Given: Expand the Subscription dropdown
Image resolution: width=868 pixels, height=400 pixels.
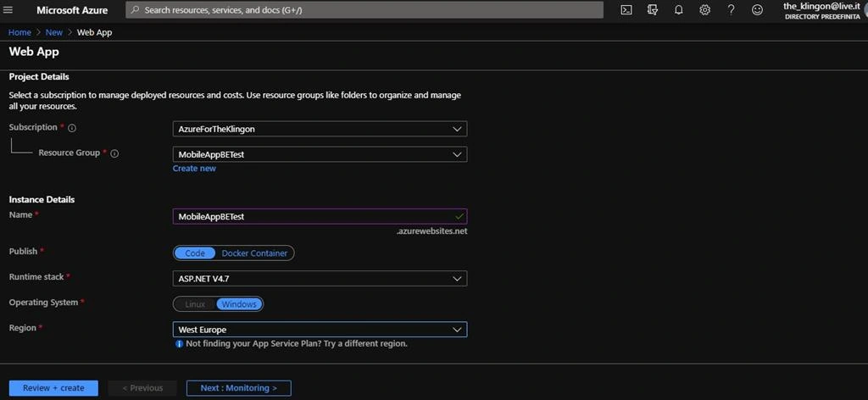Looking at the screenshot, I should click(320, 129).
